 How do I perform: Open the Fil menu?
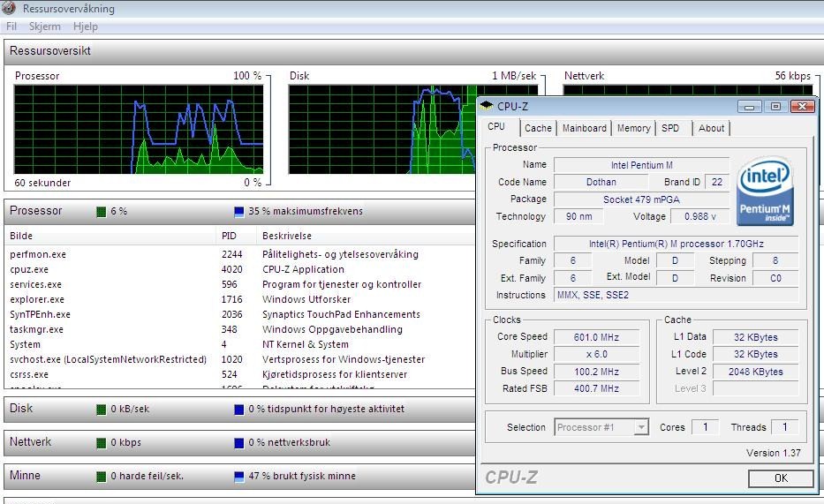pyautogui.click(x=11, y=26)
